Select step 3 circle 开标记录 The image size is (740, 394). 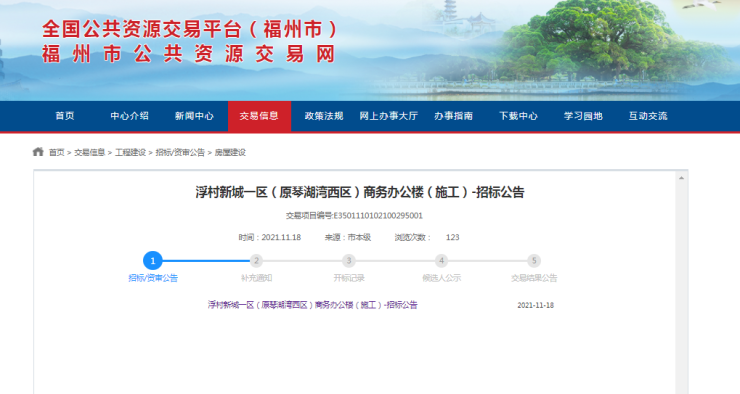[349, 260]
